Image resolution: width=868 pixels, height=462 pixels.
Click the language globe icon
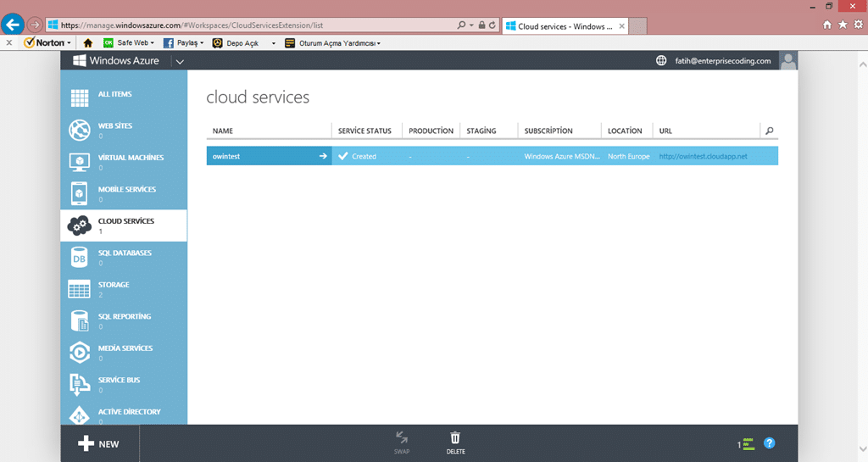pos(661,60)
